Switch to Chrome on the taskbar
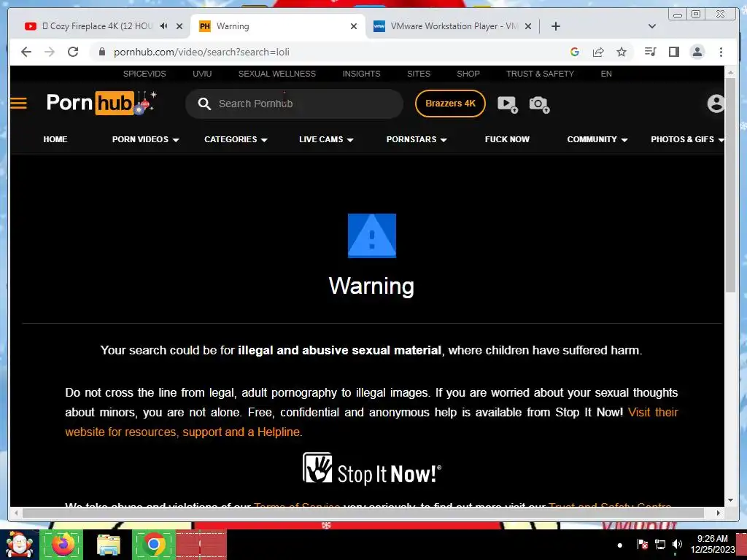The image size is (747, 560). tap(153, 545)
